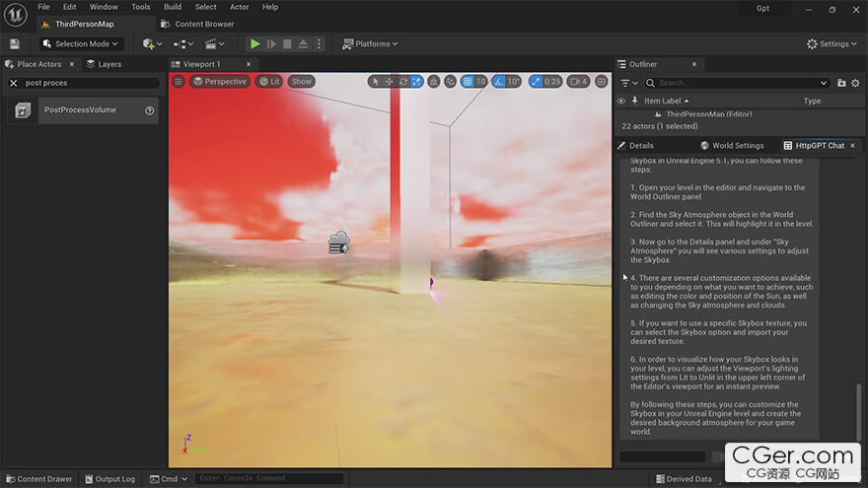Close the HttpGPT Chat tab
The width and height of the screenshot is (868, 488).
point(852,146)
